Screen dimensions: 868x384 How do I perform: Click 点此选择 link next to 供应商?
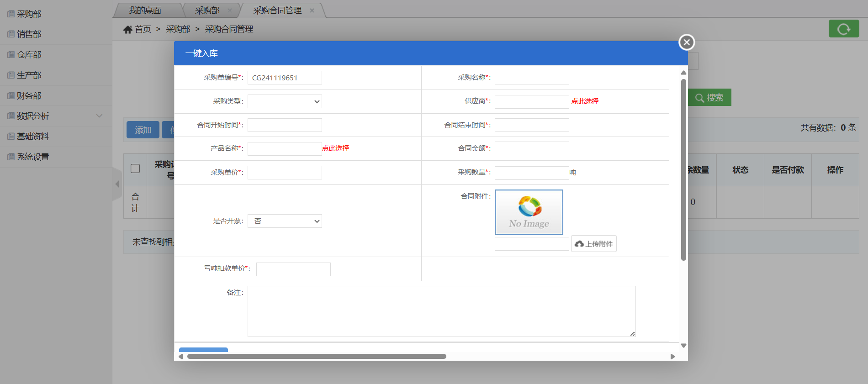pos(585,101)
